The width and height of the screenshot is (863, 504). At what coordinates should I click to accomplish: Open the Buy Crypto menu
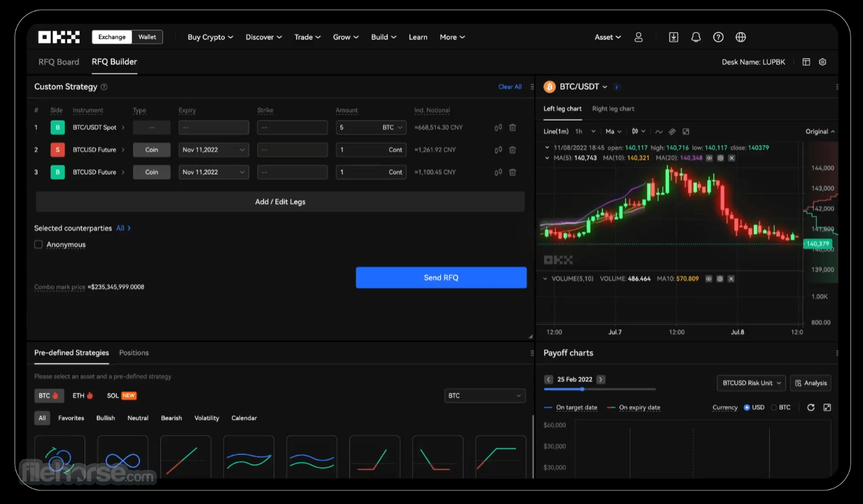tap(210, 37)
